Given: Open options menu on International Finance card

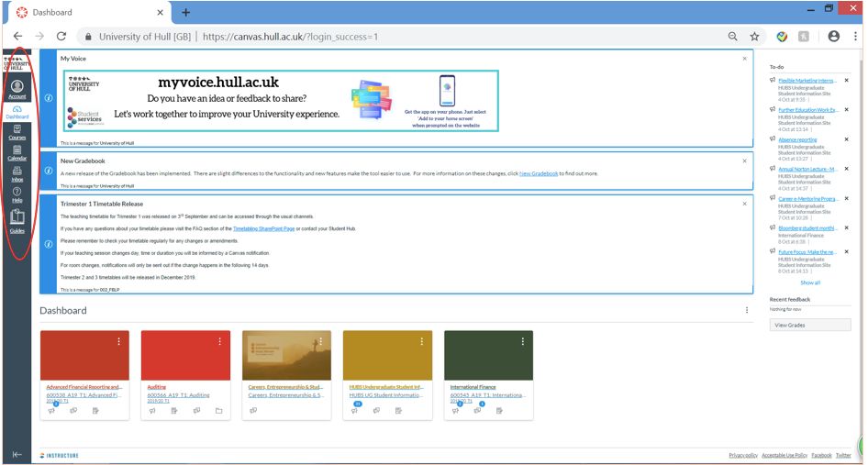Looking at the screenshot, I should point(523,341).
